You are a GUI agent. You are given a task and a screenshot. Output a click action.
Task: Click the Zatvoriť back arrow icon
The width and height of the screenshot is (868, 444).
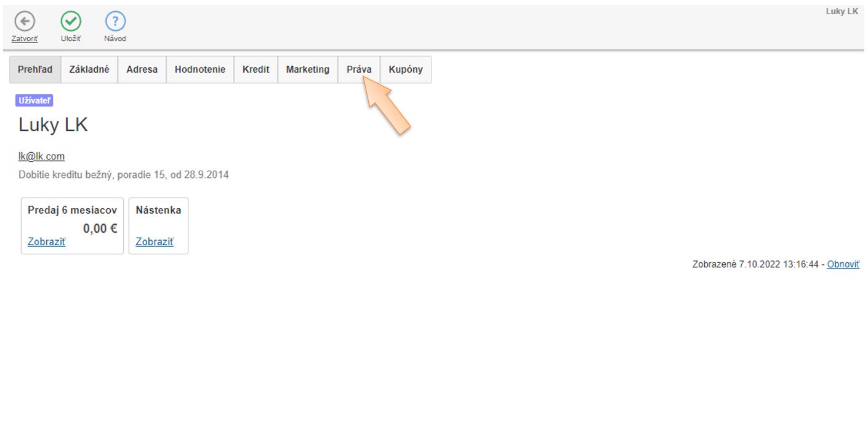pos(25,22)
